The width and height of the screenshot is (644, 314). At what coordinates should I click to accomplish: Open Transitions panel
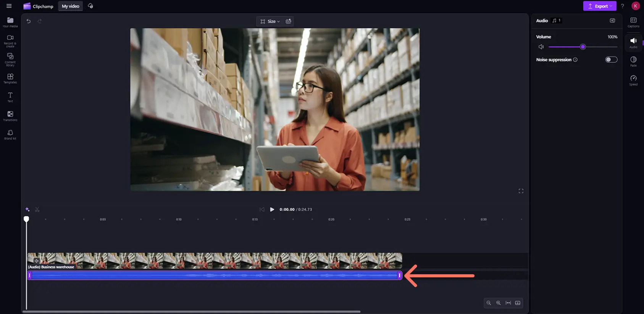(10, 116)
